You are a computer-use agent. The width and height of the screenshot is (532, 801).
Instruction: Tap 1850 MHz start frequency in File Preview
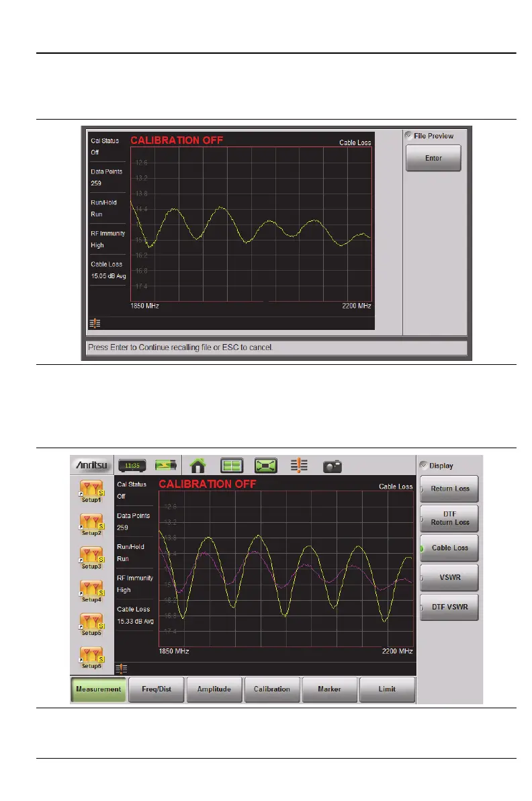(144, 306)
